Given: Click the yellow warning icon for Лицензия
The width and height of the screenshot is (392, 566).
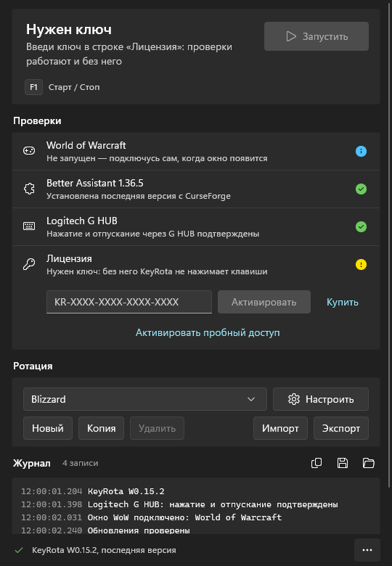Looking at the screenshot, I should tap(361, 265).
